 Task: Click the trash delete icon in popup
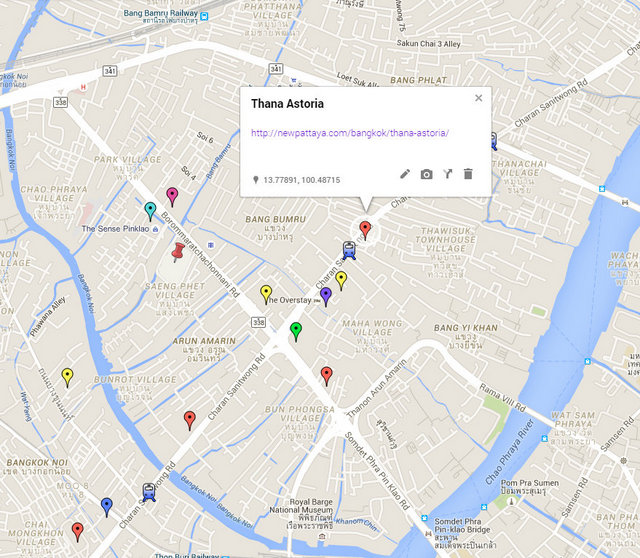pos(468,174)
